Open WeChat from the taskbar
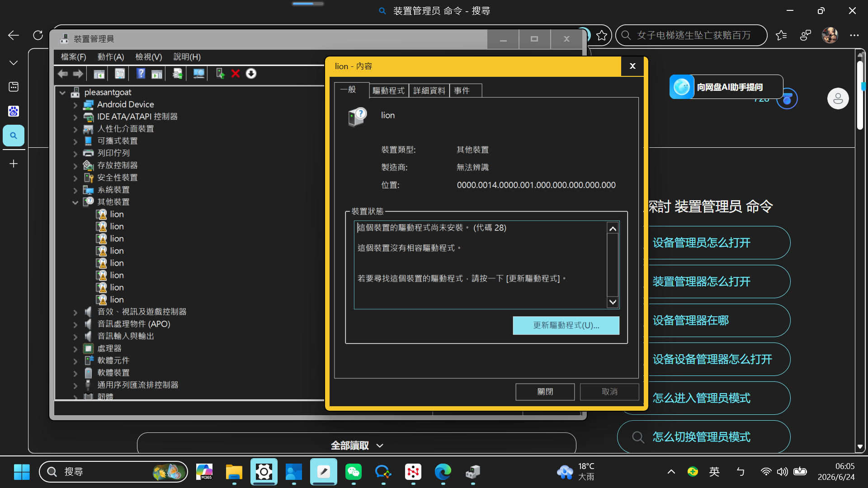 [x=354, y=472]
